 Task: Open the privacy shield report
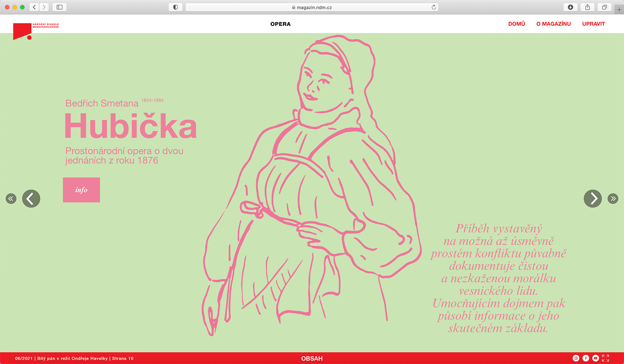click(x=176, y=7)
